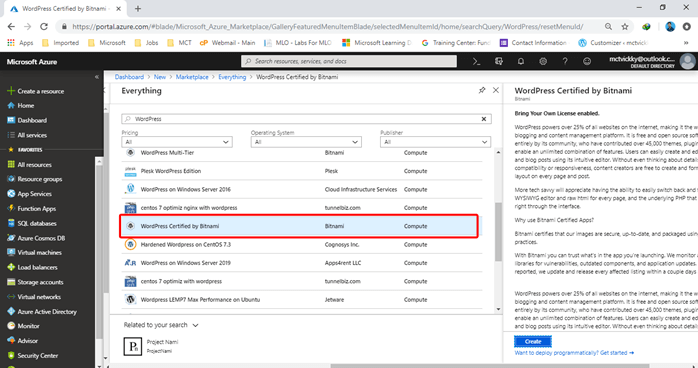Pin the Everything blade to dashboard
This screenshot has width=698, height=368.
[x=482, y=90]
